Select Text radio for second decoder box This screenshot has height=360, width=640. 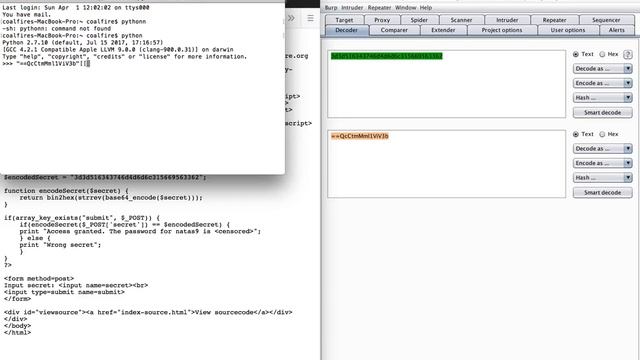576,134
